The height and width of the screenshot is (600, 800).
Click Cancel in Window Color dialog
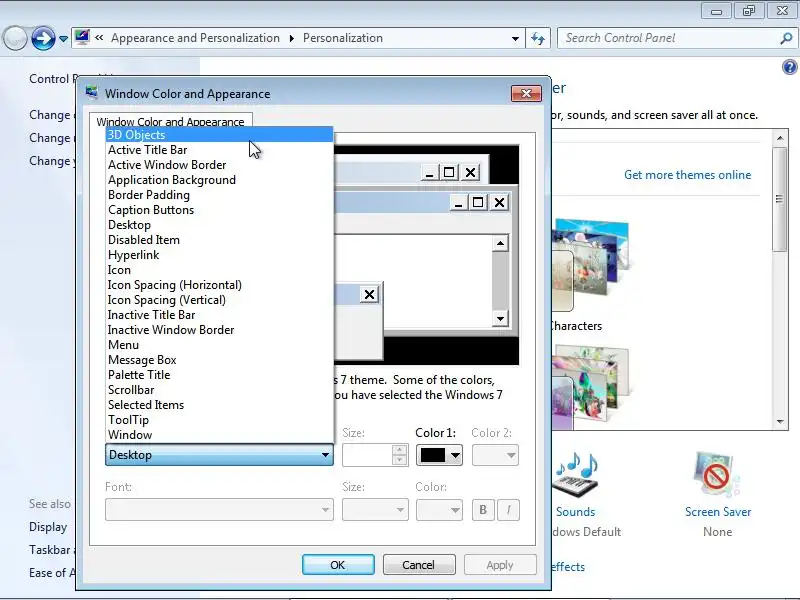[x=419, y=565]
